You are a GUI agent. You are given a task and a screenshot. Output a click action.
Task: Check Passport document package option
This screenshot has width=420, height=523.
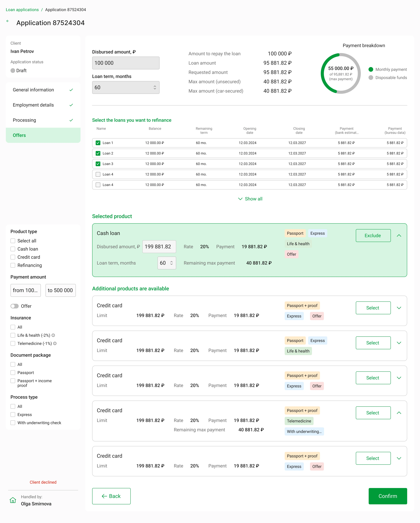tap(13, 373)
